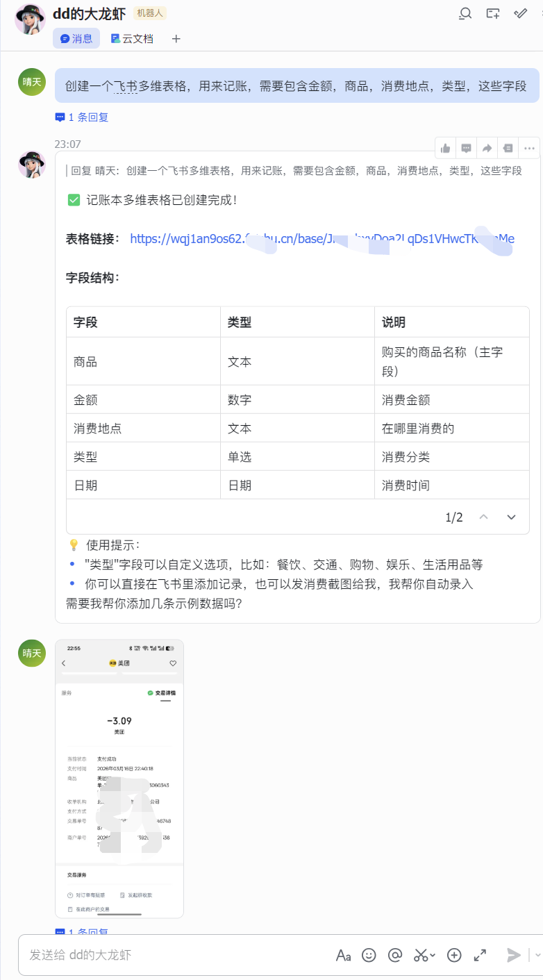The height and width of the screenshot is (980, 543).
Task: Select the 消费地点 field cell
Action: click(143, 429)
